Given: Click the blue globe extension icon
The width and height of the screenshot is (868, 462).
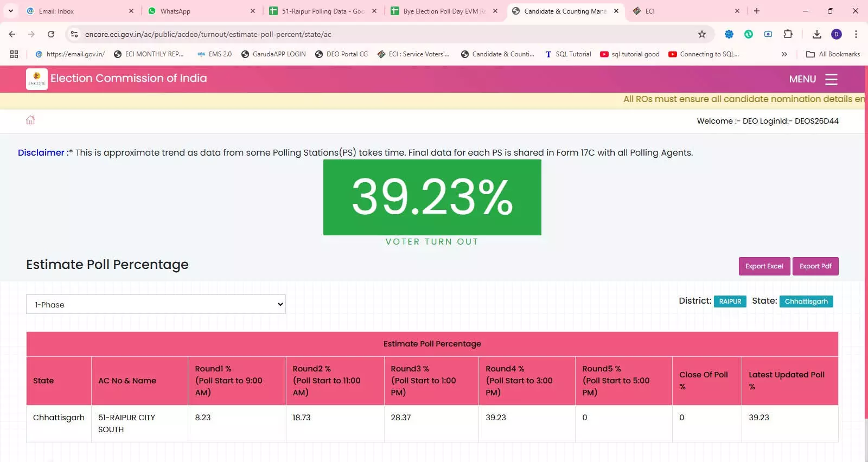Looking at the screenshot, I should [729, 34].
